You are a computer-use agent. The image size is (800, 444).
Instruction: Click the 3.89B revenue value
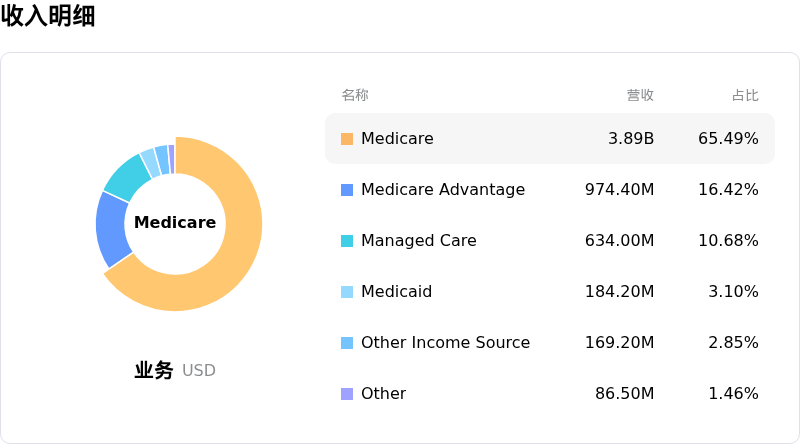coord(631,139)
